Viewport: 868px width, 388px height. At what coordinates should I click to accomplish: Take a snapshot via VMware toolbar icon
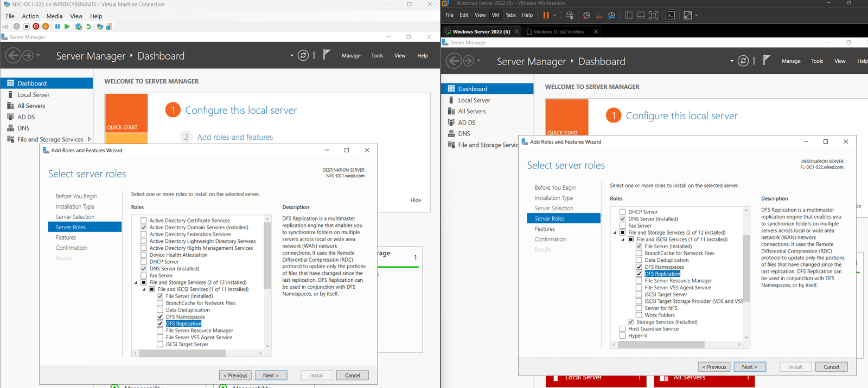coord(586,15)
